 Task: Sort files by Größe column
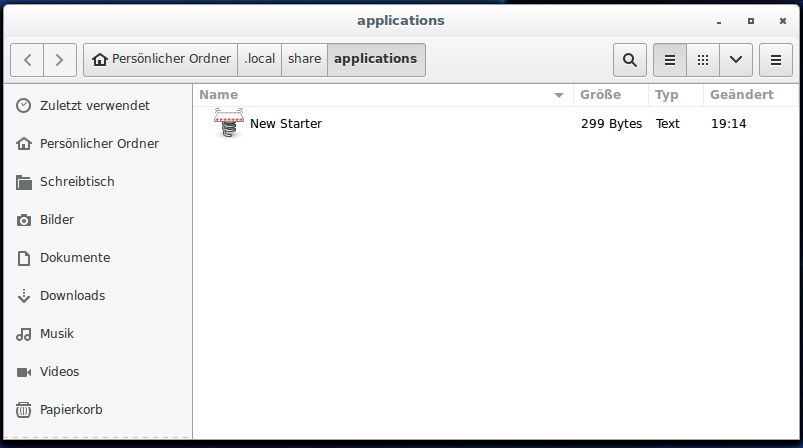pos(600,95)
